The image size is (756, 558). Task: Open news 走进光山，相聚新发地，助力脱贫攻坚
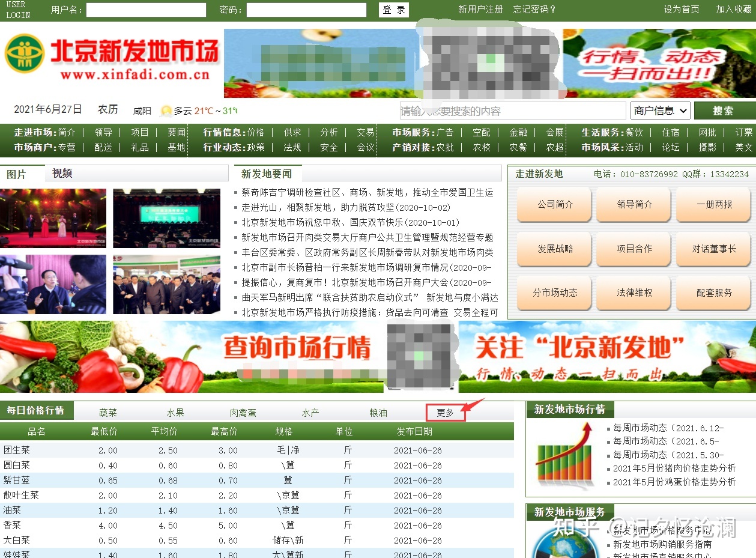pos(346,207)
